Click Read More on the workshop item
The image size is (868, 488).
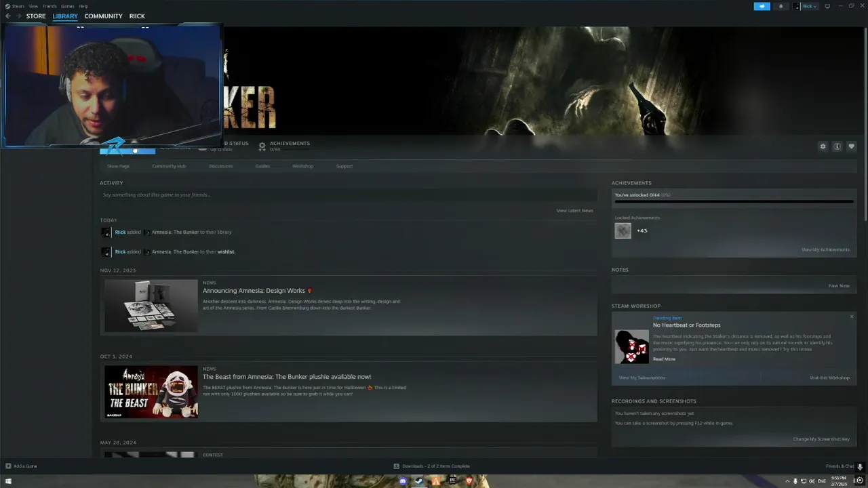tap(664, 359)
